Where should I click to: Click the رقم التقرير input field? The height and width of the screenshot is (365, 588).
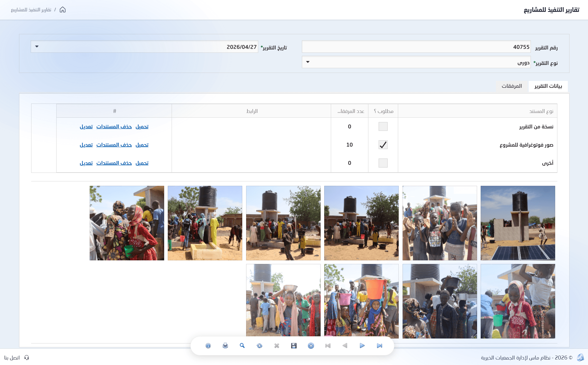[416, 47]
